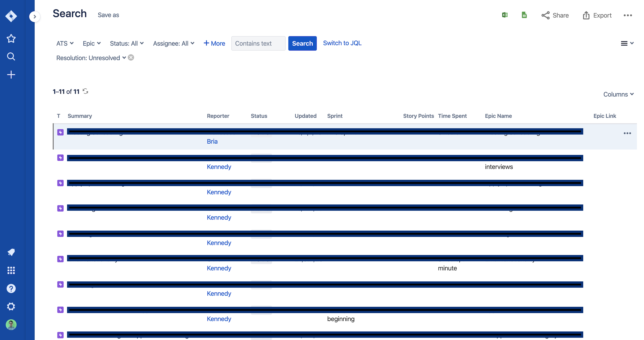The height and width of the screenshot is (340, 644).
Task: Click the Contains text input field
Action: click(258, 44)
